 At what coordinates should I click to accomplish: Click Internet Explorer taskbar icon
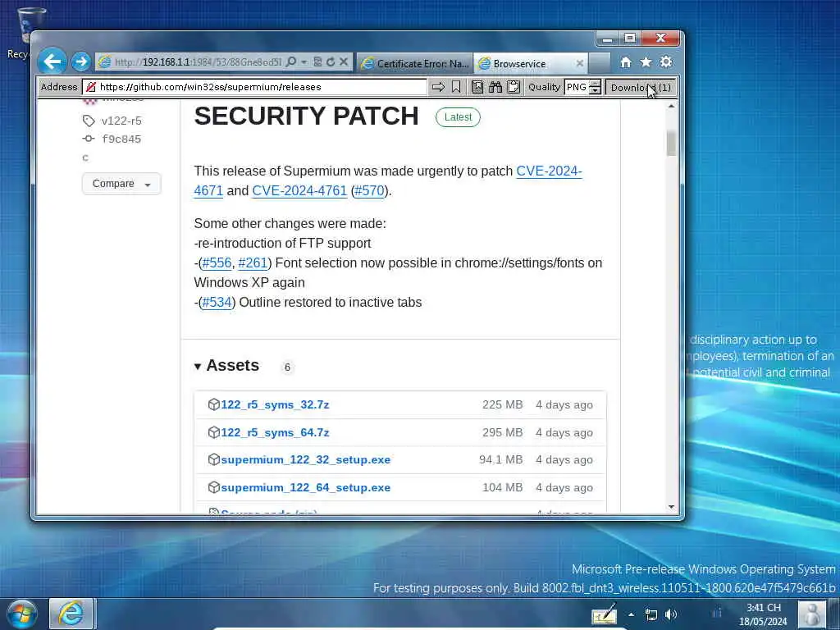pos(72,614)
